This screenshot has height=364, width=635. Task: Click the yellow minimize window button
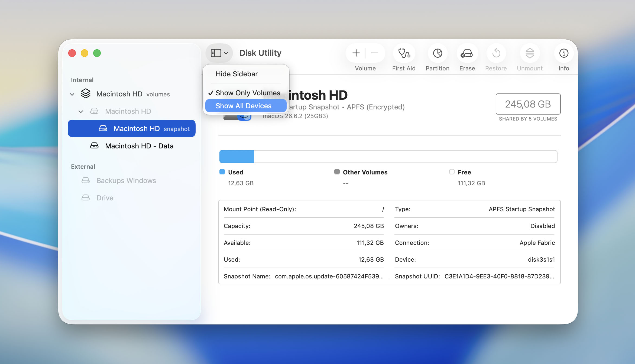click(85, 53)
